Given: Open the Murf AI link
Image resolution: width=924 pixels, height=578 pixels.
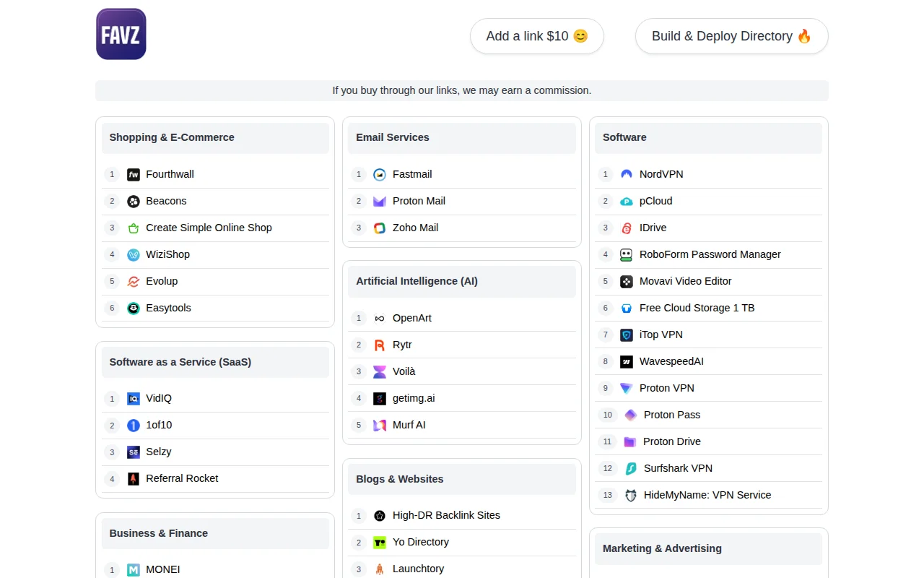Looking at the screenshot, I should pyautogui.click(x=409, y=425).
